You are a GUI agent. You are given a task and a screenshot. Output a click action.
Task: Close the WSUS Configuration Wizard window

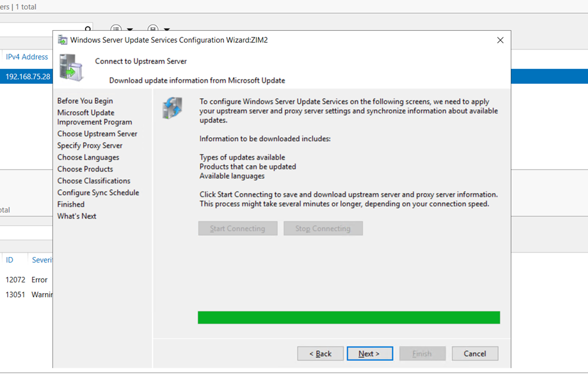(x=500, y=40)
